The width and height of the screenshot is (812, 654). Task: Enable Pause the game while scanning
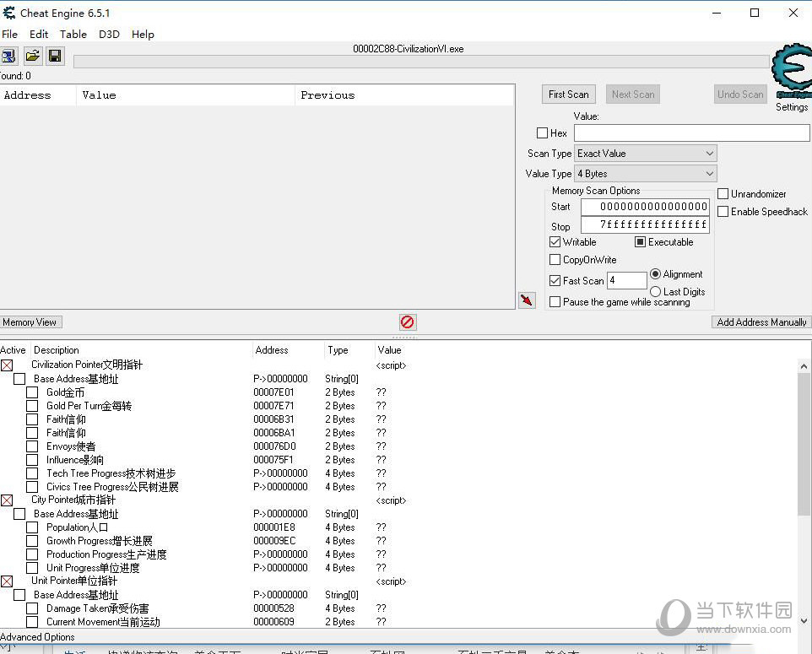point(555,302)
